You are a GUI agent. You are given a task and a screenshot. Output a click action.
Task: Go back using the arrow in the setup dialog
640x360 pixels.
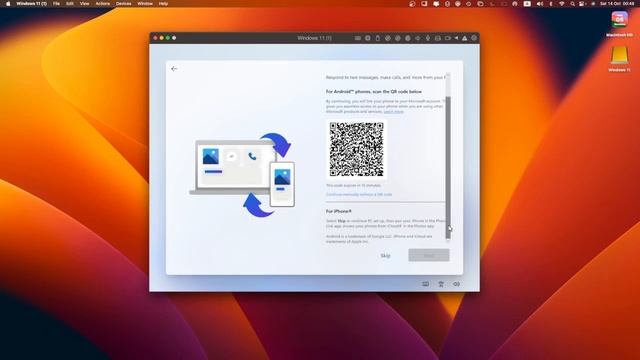(x=174, y=69)
